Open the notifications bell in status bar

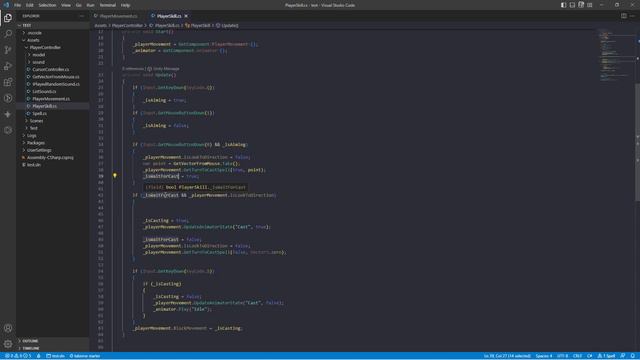pyautogui.click(x=632, y=356)
